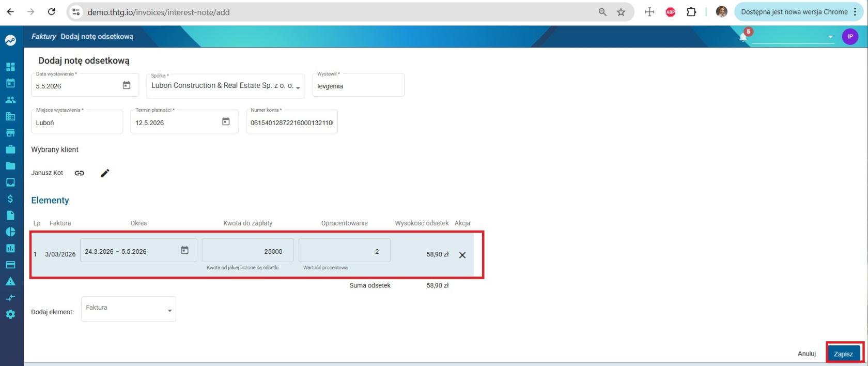
Task: Open the settings gear icon in sidebar
Action: [10, 314]
